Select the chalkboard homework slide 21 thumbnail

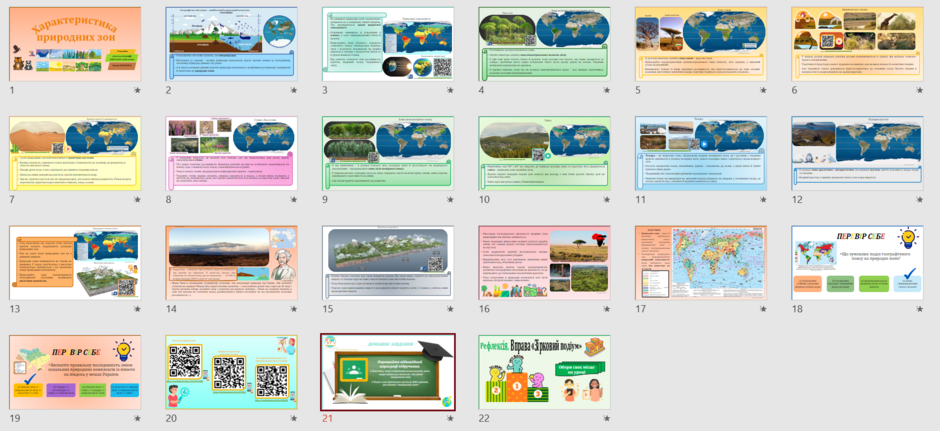(388, 372)
